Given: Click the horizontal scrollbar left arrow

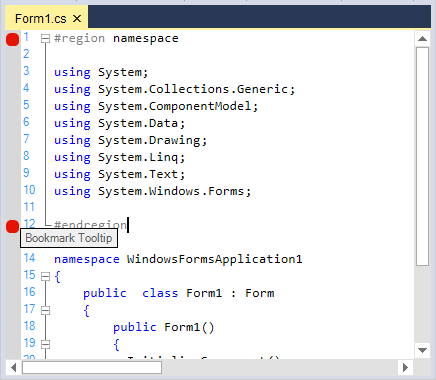Looking at the screenshot, I should pos(14,368).
